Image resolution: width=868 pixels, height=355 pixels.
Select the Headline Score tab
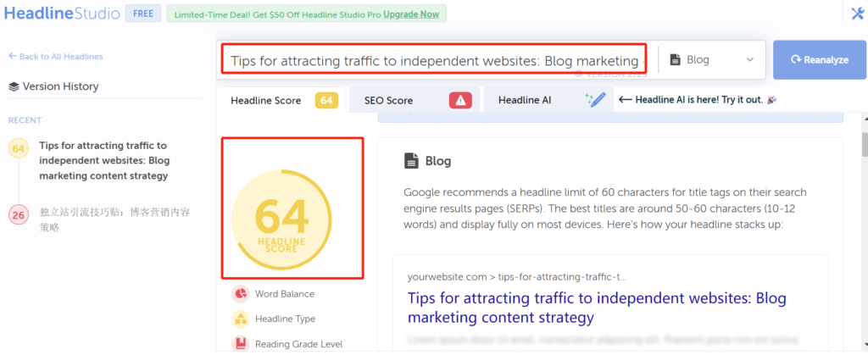tap(265, 100)
